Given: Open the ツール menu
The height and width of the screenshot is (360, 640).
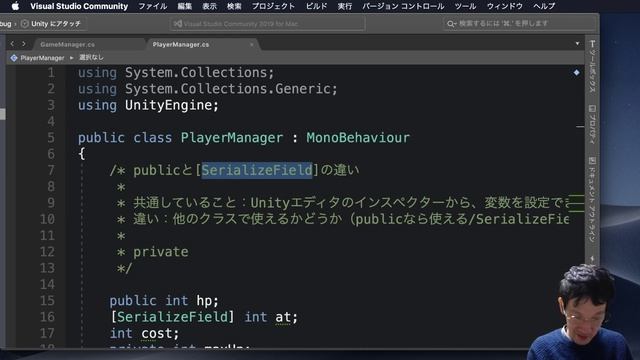Looking at the screenshot, I should 465,6.
